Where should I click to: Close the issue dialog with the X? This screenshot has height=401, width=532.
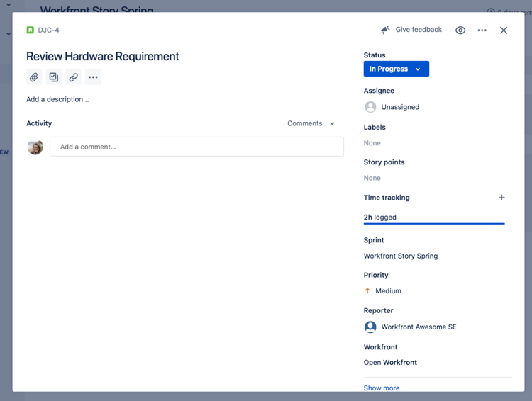coord(504,30)
